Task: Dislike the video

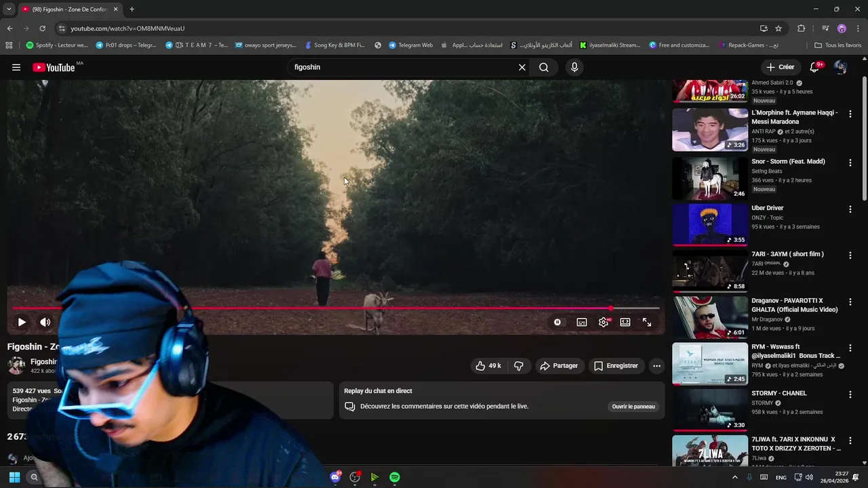Action: tap(519, 366)
